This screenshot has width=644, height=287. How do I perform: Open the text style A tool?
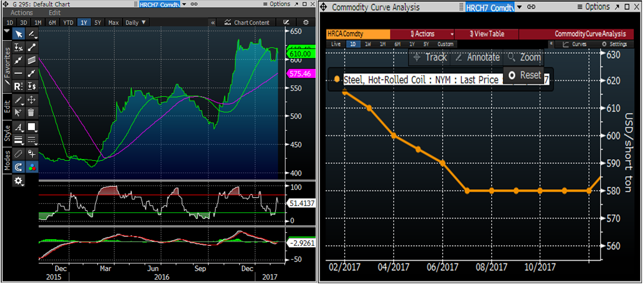[19, 127]
